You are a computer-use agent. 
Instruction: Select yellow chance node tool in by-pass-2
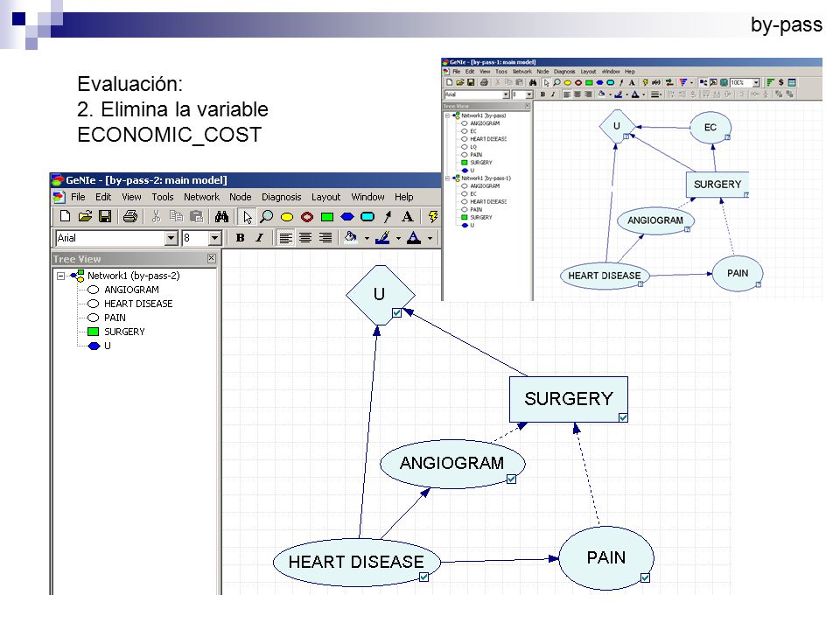(287, 217)
